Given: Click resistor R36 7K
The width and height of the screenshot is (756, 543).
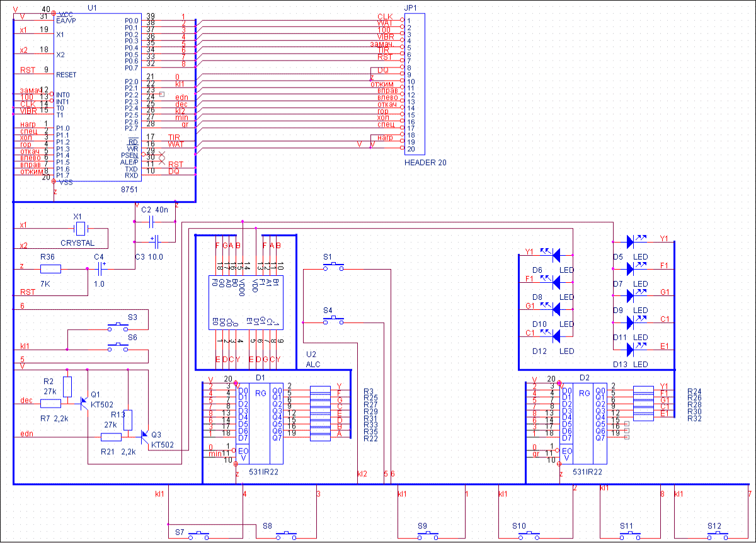Looking at the screenshot, I should [51, 269].
